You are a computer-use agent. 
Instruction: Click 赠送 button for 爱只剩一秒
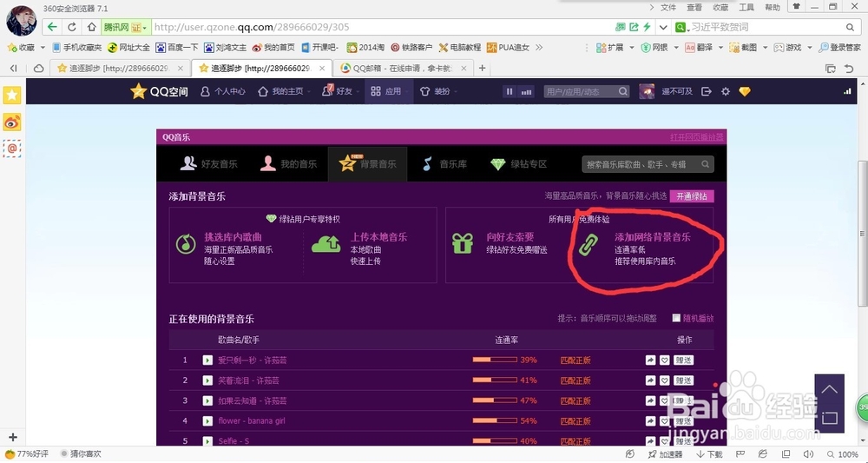(684, 360)
